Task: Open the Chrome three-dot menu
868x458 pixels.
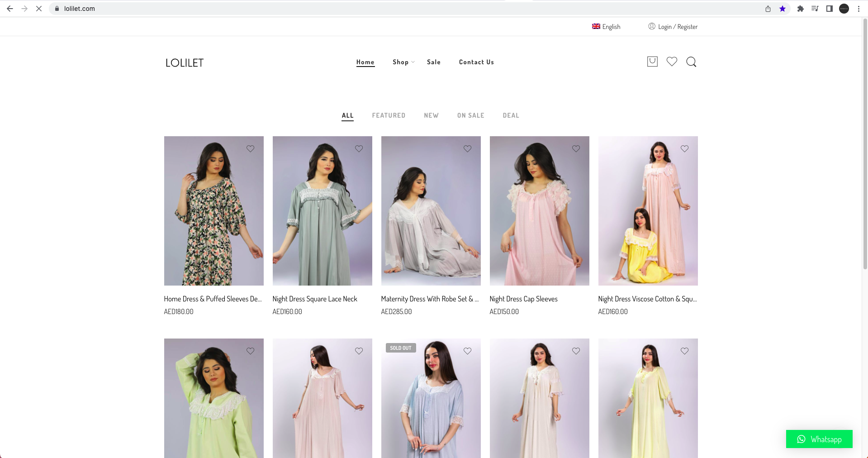Action: pyautogui.click(x=859, y=9)
